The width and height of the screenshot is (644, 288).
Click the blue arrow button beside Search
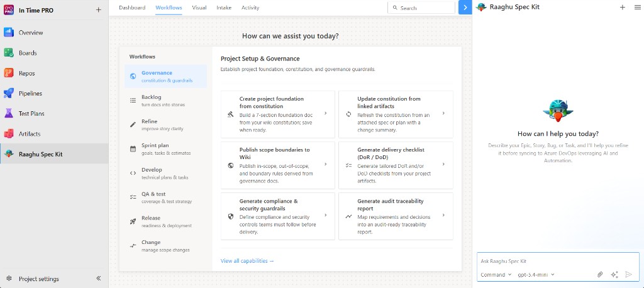point(465,8)
